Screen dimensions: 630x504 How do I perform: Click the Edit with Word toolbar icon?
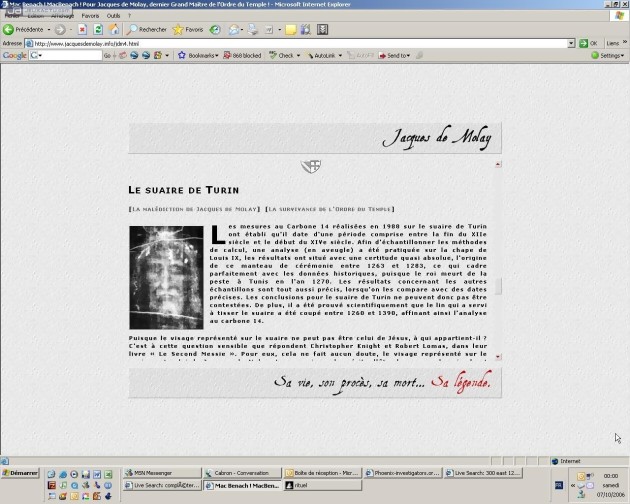click(x=269, y=30)
